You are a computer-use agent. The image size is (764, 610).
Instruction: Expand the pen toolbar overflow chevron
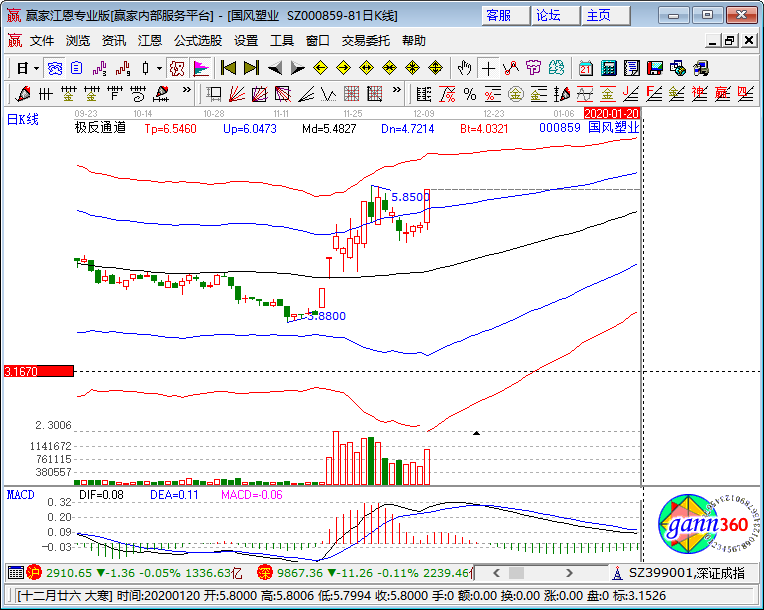pos(187,90)
